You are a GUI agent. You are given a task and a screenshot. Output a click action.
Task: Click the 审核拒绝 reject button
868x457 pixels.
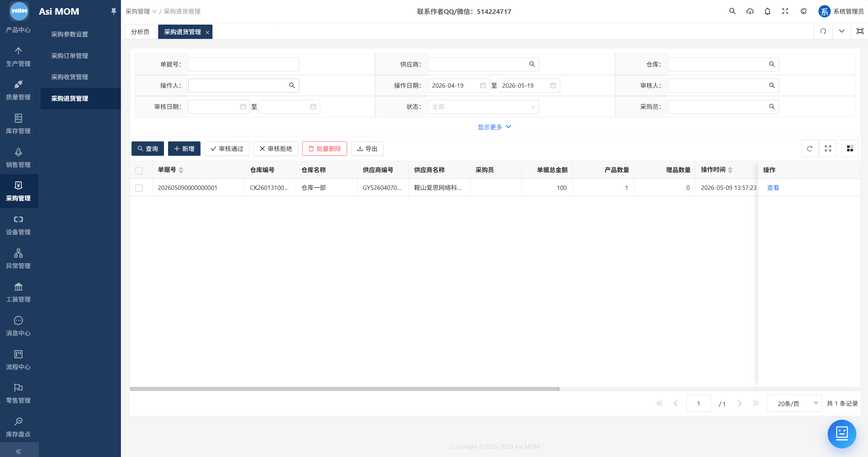point(276,149)
